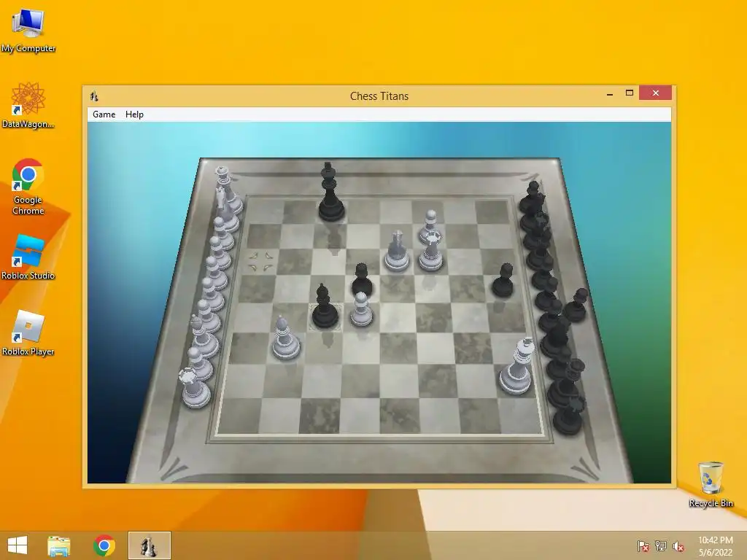Select the white rook on the board
The height and width of the screenshot is (560, 747).
(x=431, y=252)
